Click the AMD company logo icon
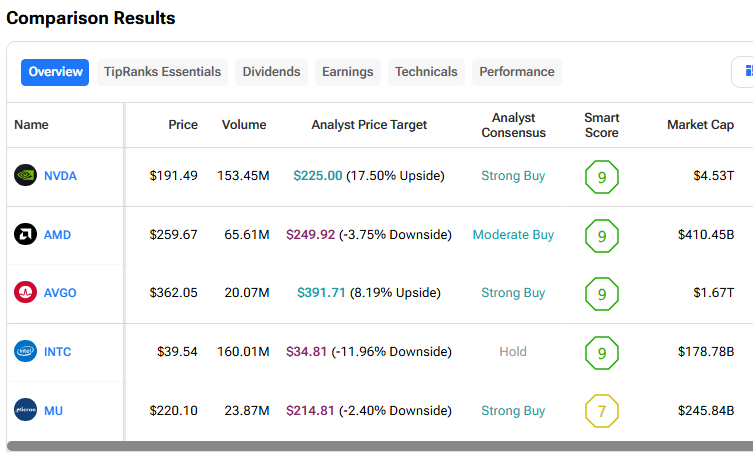Image resolution: width=753 pixels, height=461 pixels. pos(25,235)
